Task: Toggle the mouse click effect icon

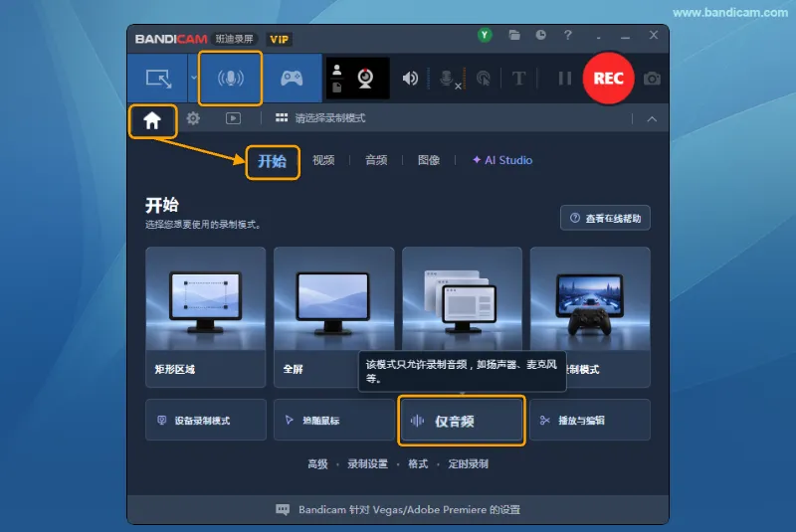Action: click(484, 79)
